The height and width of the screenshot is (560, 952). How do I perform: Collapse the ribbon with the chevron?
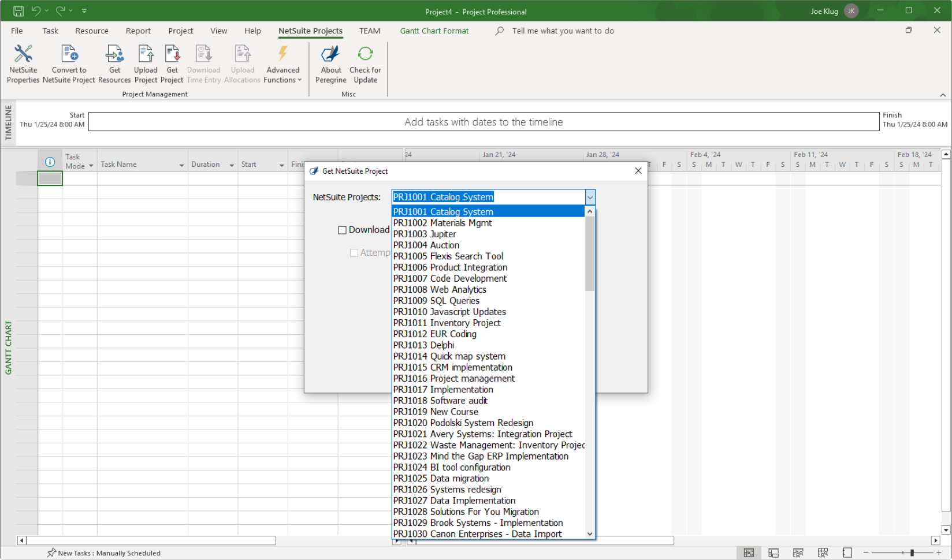point(943,95)
